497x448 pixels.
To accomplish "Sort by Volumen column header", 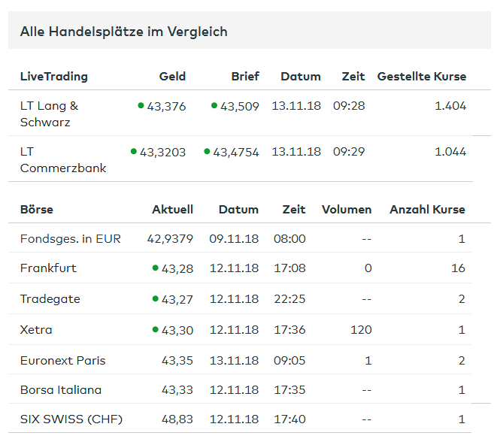I will pyautogui.click(x=347, y=210).
